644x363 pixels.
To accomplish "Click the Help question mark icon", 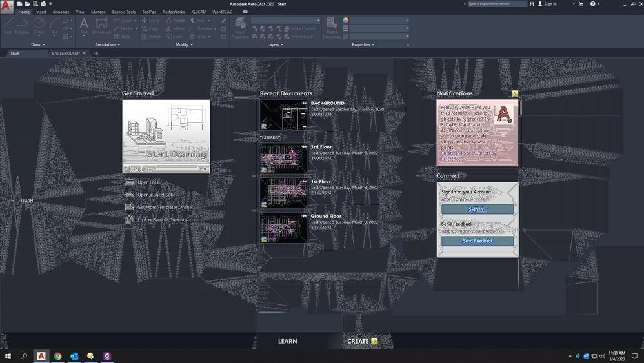I will [592, 4].
